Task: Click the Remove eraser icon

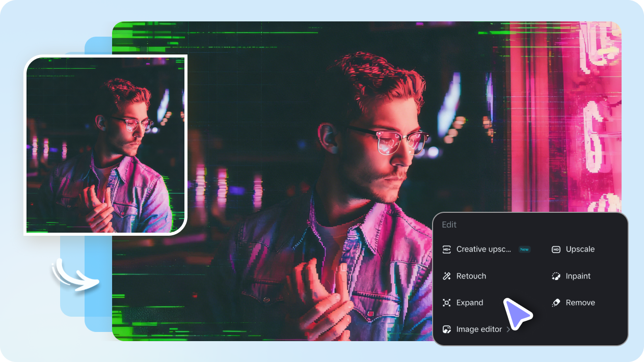Action: pyautogui.click(x=556, y=302)
